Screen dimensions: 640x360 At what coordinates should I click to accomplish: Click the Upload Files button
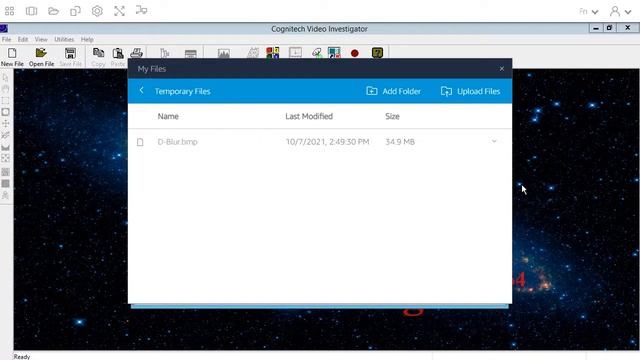(470, 91)
